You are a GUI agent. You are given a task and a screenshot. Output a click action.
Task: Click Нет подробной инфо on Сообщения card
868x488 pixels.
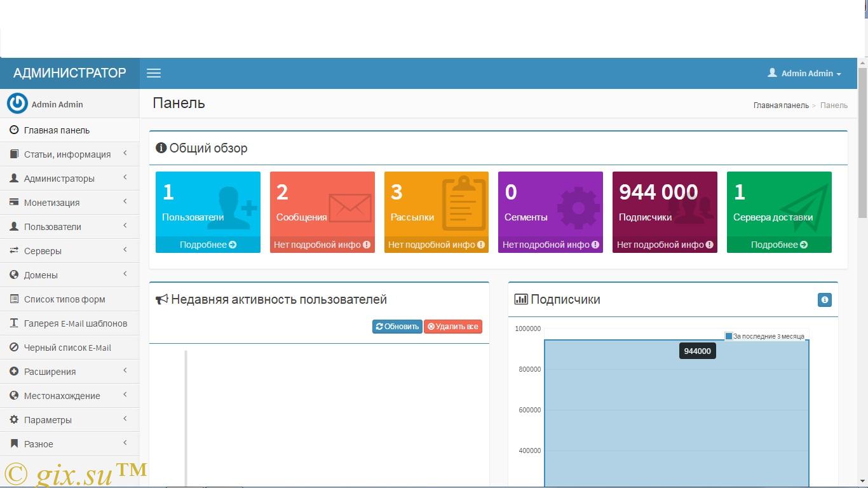(322, 245)
